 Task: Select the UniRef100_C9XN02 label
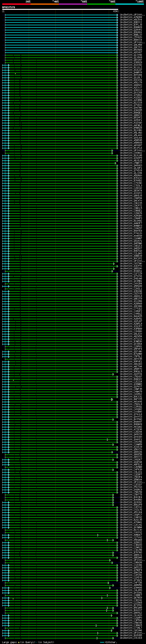[x=131, y=153]
